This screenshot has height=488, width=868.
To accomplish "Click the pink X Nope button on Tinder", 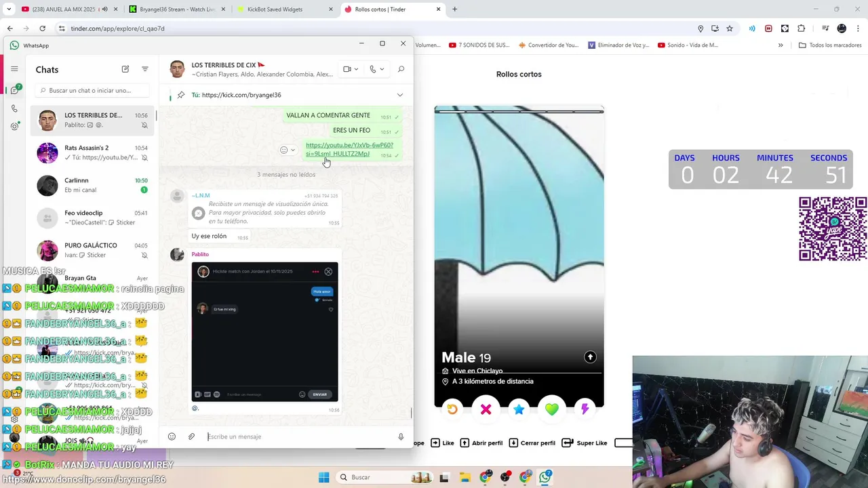I will (486, 409).
